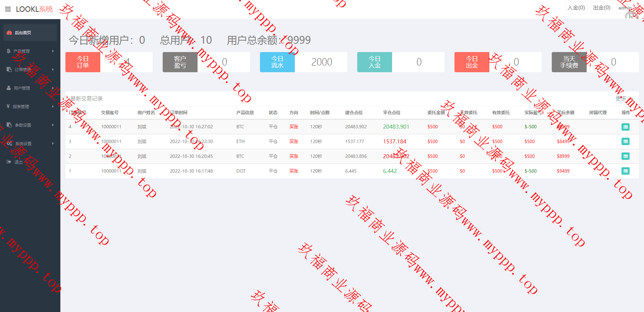Expand the 订单管理 submenu arrow
This screenshot has width=644, height=312.
(53, 70)
